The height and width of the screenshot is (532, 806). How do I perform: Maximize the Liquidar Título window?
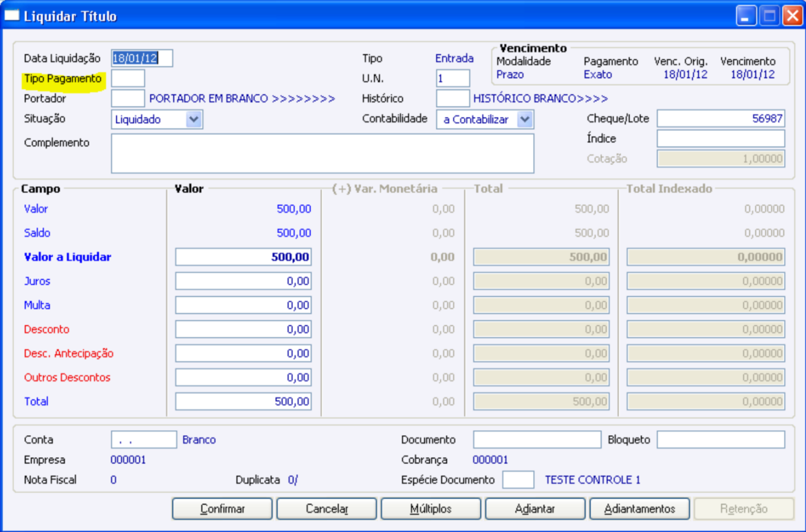769,16
